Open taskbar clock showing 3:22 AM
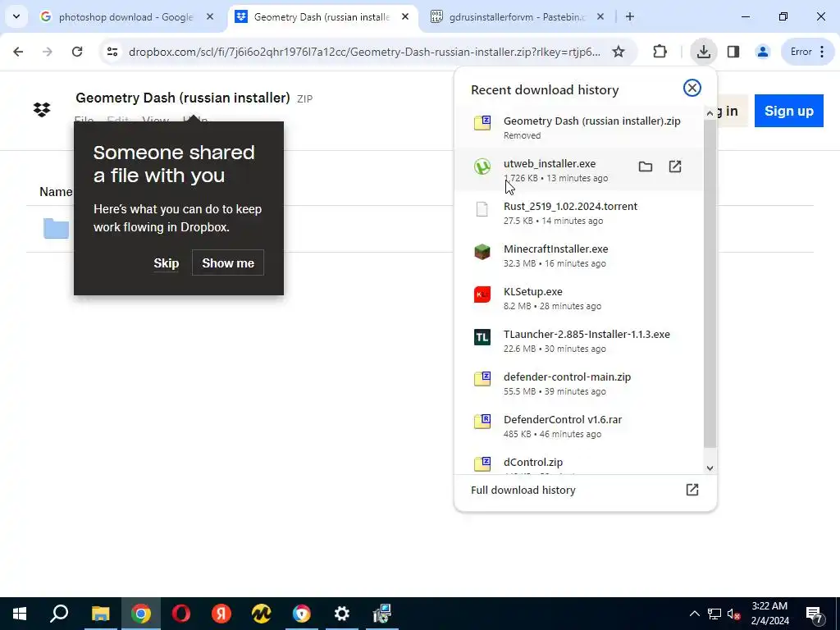Viewport: 840px width, 630px height. tap(769, 614)
